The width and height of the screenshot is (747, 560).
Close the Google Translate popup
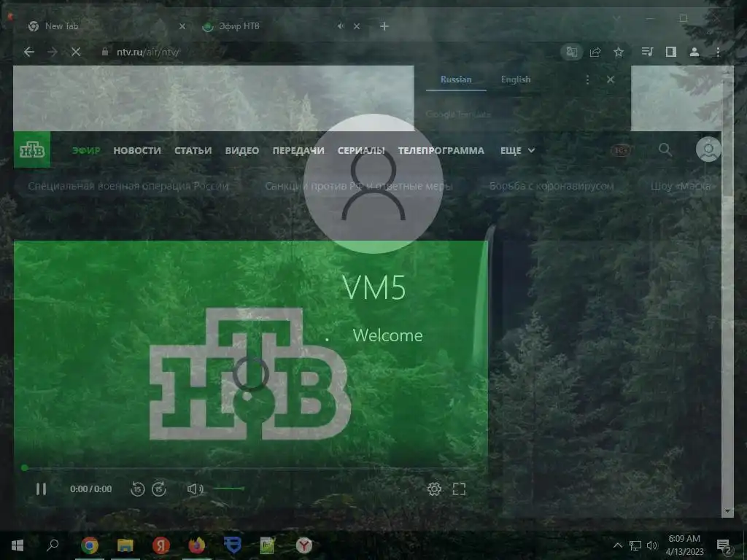611,79
